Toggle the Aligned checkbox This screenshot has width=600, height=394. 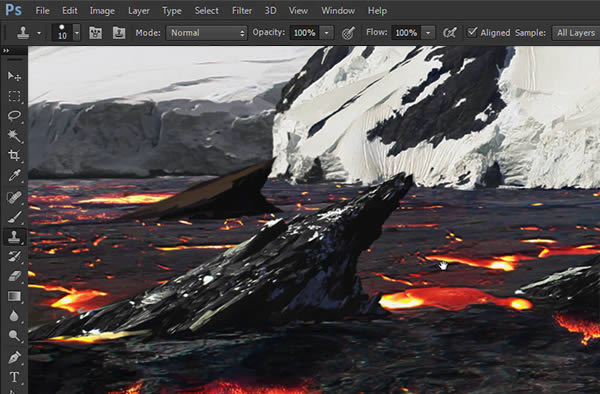click(472, 32)
